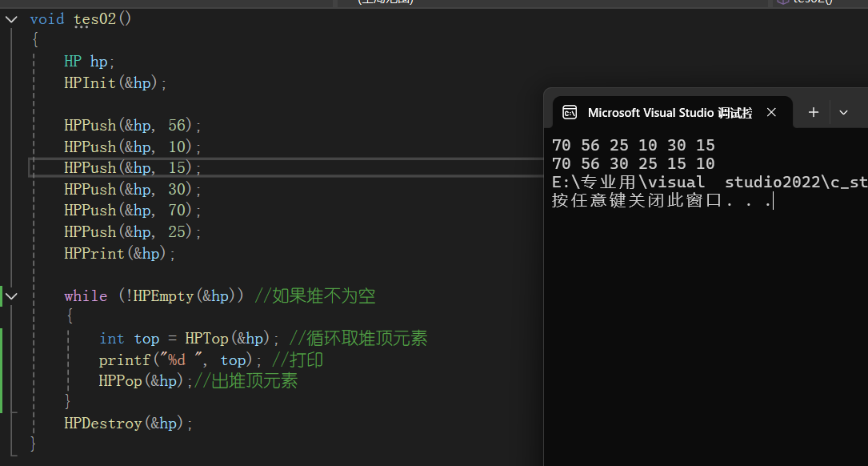868x466 pixels.
Task: Click the comment //循环取堆顶元素
Action: [358, 338]
